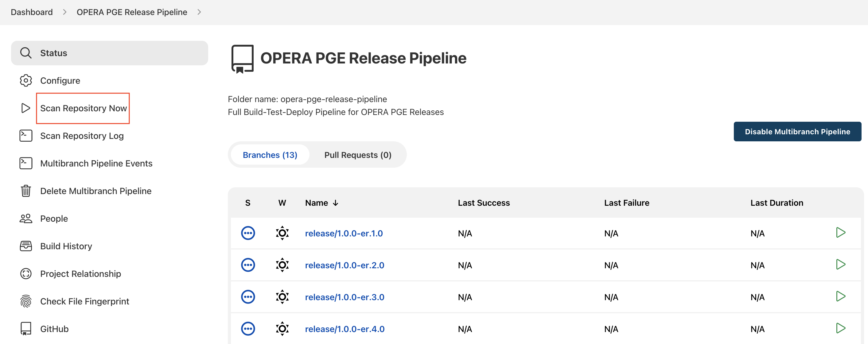Click weather icon for release/1.0.0-er.3.0
868x344 pixels.
click(282, 296)
